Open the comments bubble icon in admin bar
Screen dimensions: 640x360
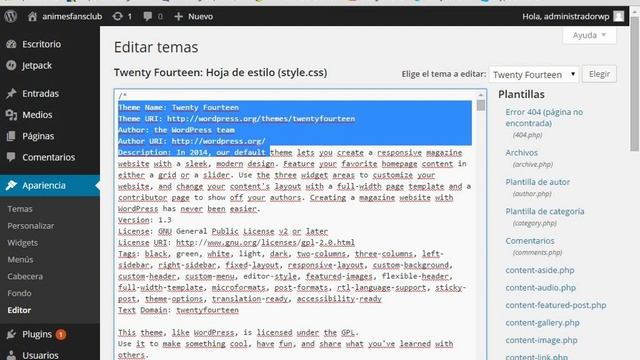pos(148,16)
